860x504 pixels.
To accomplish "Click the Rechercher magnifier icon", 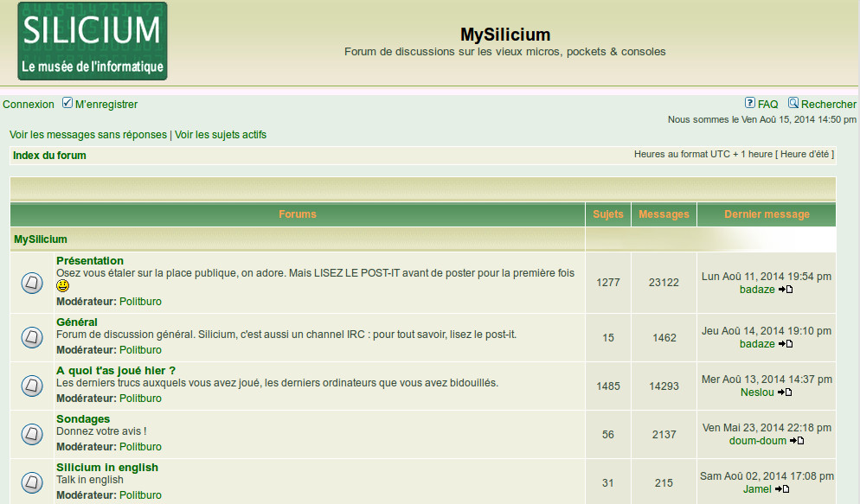I will [x=793, y=103].
